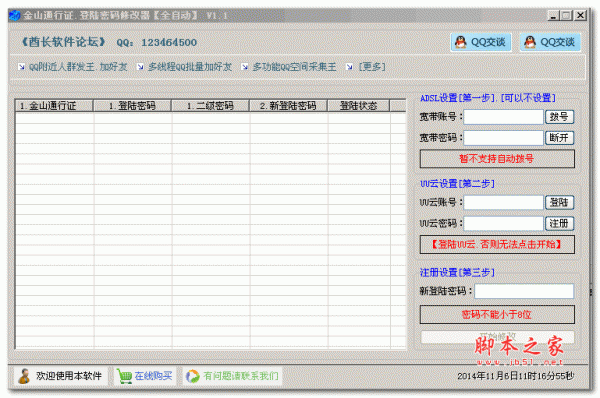Click the UU云 注册 button

point(559,223)
